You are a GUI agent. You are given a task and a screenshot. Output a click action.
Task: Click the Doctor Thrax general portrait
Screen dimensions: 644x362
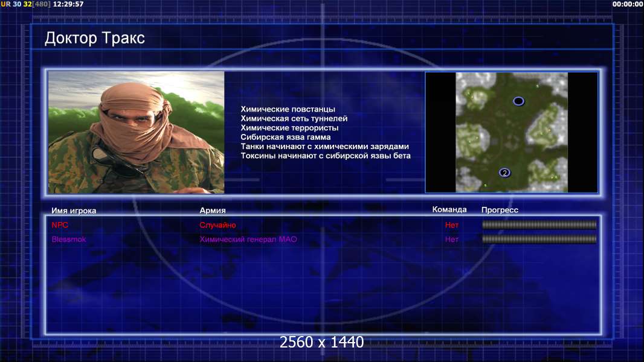137,132
